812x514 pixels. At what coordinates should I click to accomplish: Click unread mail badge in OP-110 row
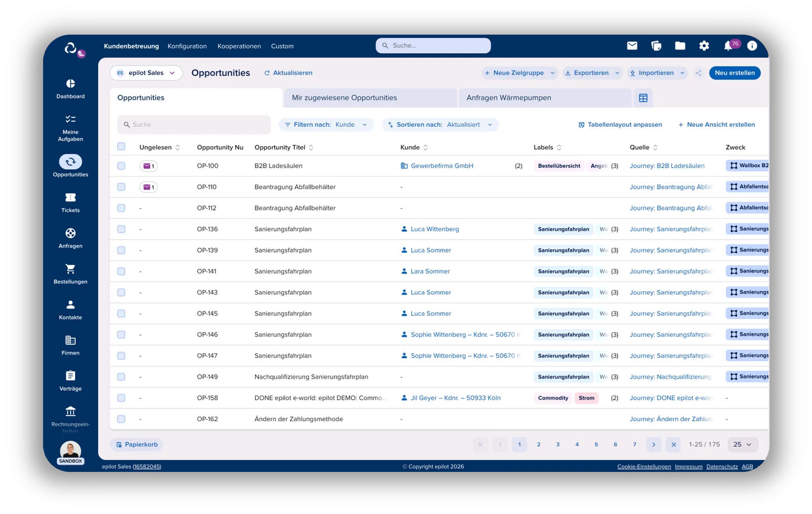click(149, 187)
